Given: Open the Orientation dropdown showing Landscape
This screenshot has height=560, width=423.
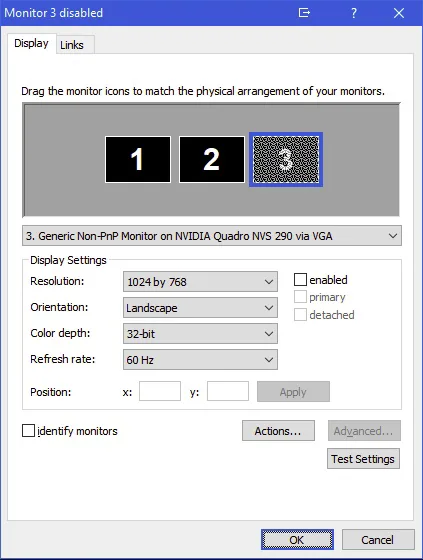Looking at the screenshot, I should [x=200, y=308].
